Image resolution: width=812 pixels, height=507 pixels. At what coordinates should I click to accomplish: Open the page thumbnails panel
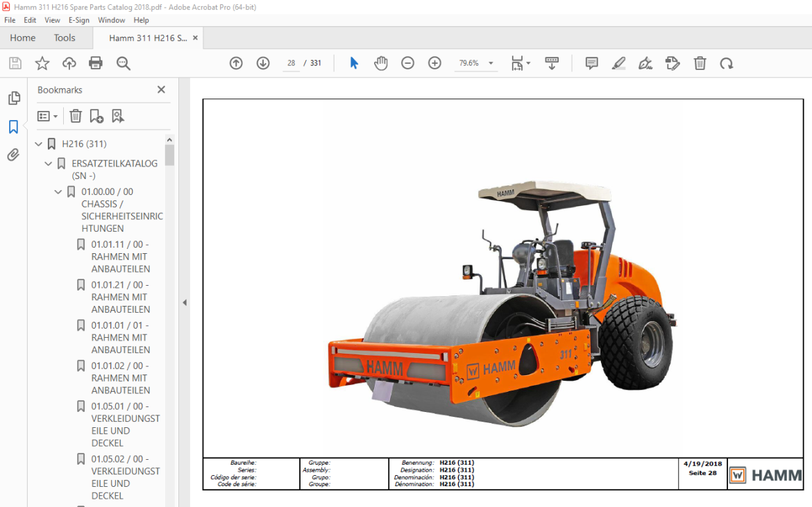pos(14,98)
